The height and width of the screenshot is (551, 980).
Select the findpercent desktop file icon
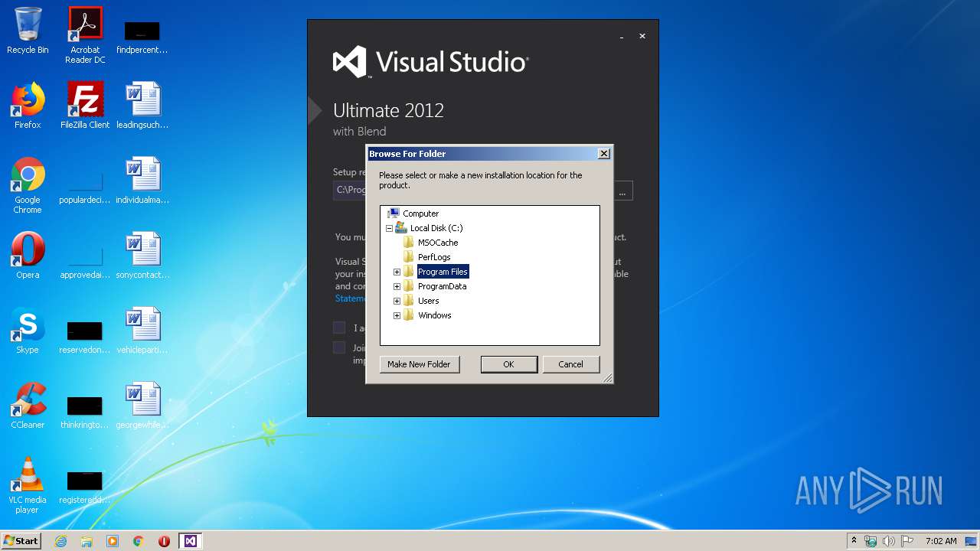pyautogui.click(x=142, y=36)
